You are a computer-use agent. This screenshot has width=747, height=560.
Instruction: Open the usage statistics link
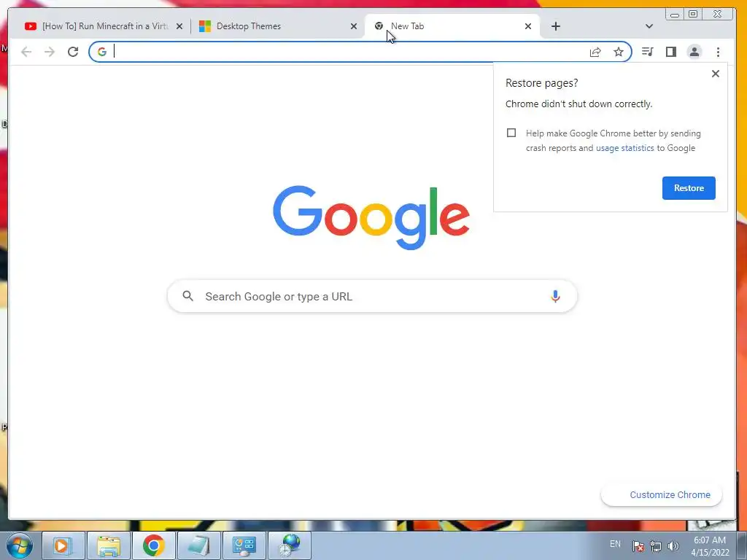(624, 148)
